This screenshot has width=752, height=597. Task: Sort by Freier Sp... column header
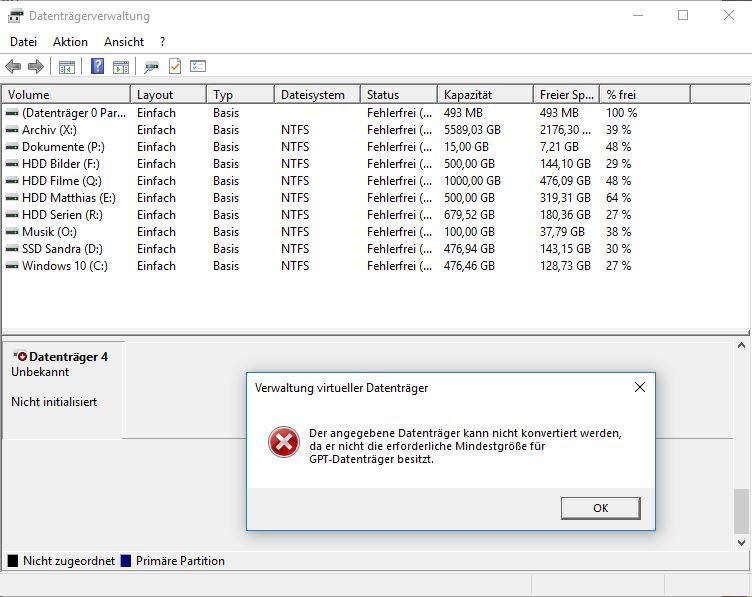tap(566, 94)
